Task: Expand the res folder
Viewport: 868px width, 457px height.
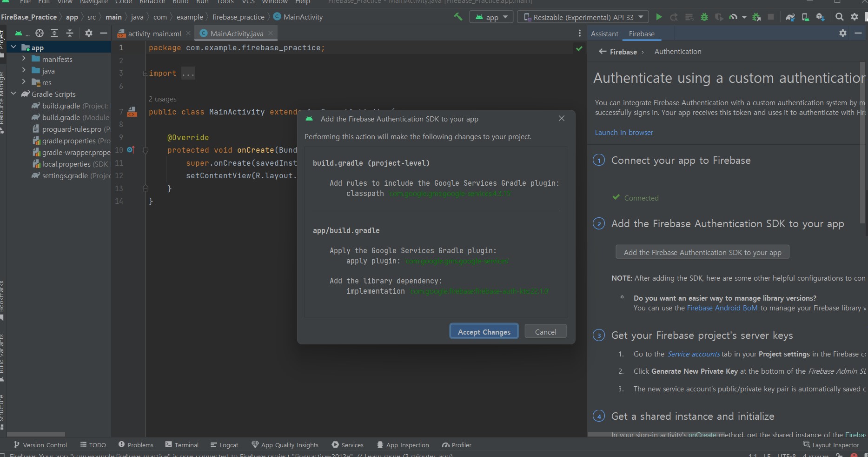Action: tap(24, 82)
